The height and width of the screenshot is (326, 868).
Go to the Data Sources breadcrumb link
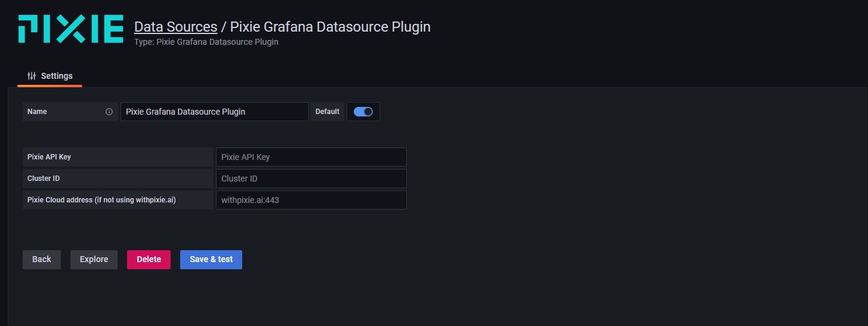pyautogui.click(x=175, y=27)
